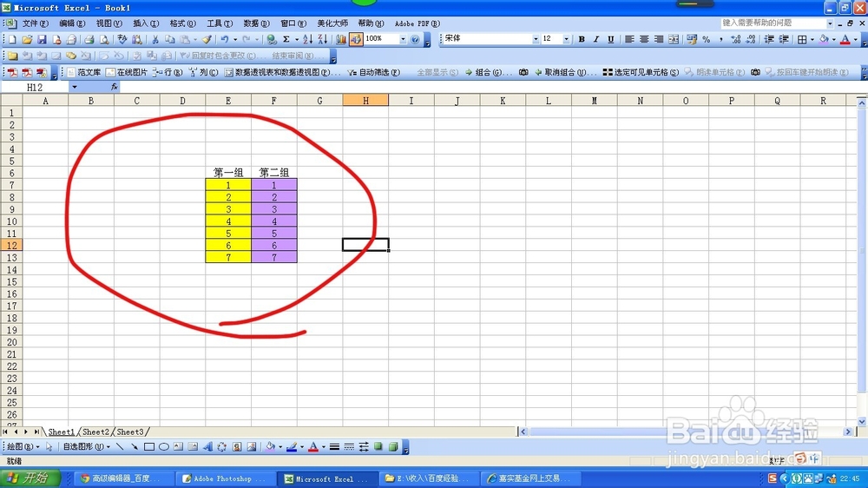Expand the Undo history dropdown arrow

235,39
